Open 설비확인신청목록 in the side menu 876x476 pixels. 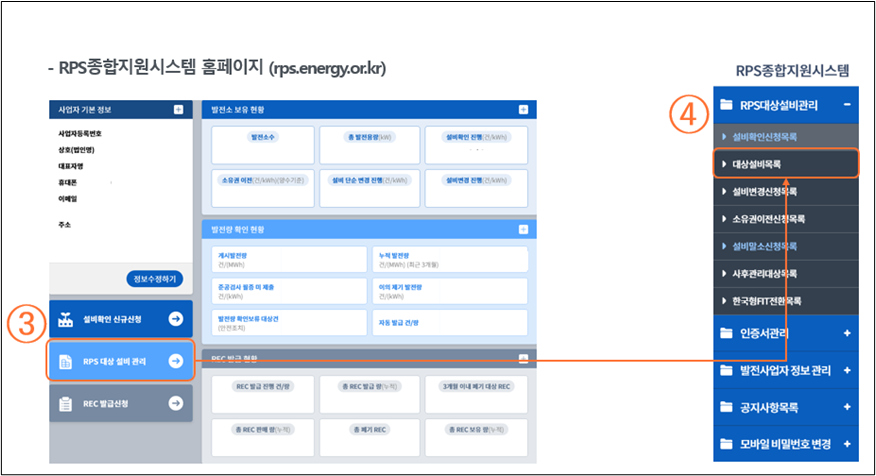pyautogui.click(x=785, y=137)
